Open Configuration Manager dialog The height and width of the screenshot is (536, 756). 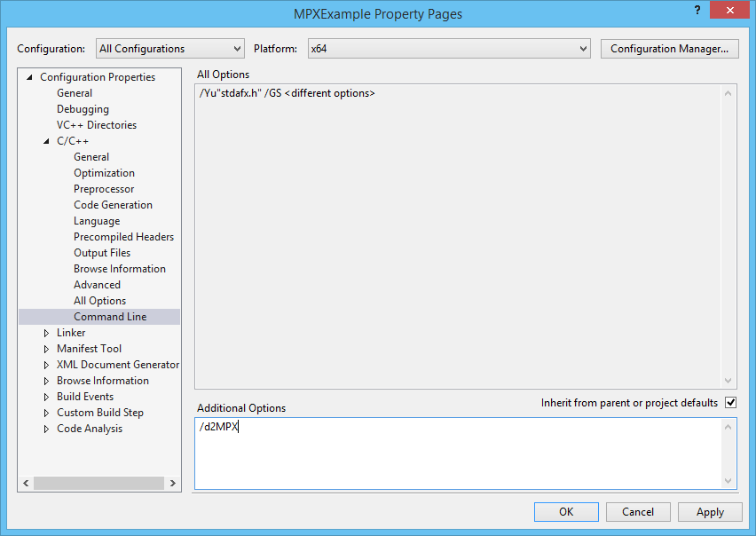click(x=669, y=49)
